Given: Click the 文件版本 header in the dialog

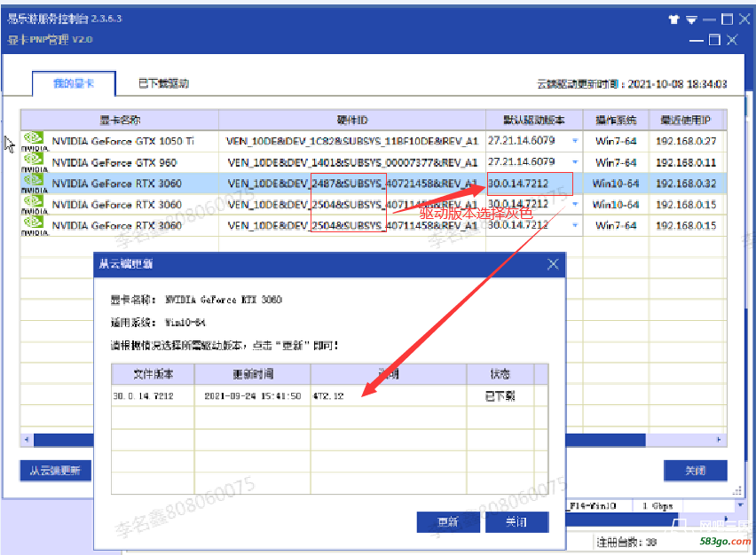Looking at the screenshot, I should coord(153,374).
